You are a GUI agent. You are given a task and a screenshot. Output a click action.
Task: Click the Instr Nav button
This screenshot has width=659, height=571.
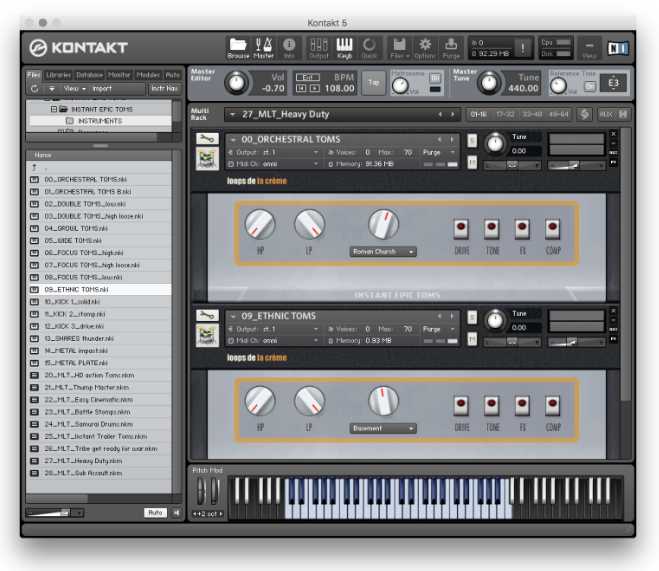tap(164, 89)
